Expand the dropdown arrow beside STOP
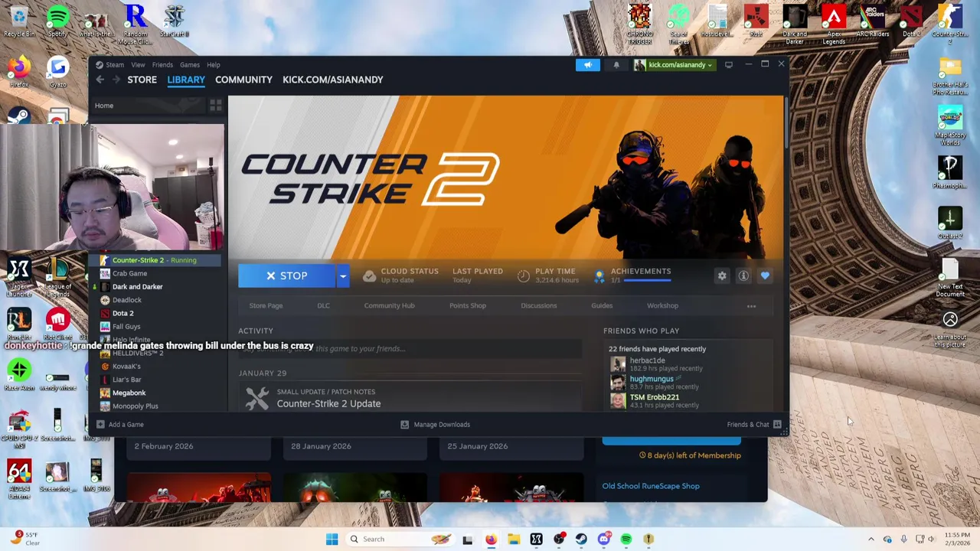The image size is (980, 551). [x=342, y=275]
